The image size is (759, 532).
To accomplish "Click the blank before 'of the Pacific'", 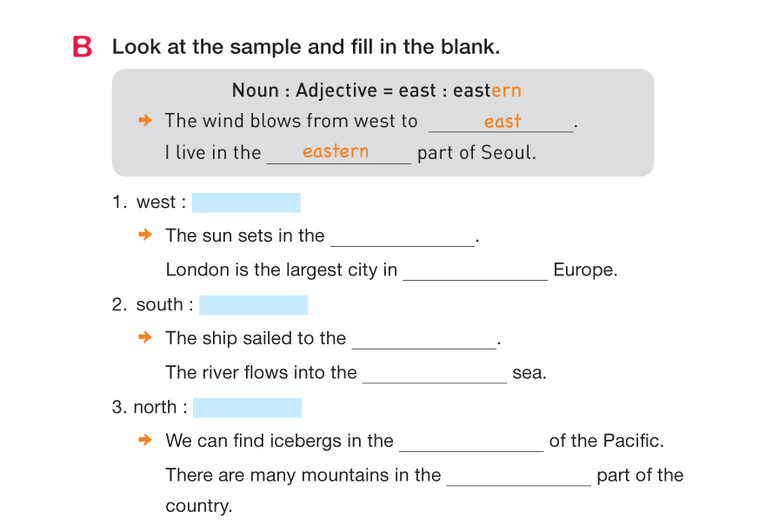I will pyautogui.click(x=471, y=442).
